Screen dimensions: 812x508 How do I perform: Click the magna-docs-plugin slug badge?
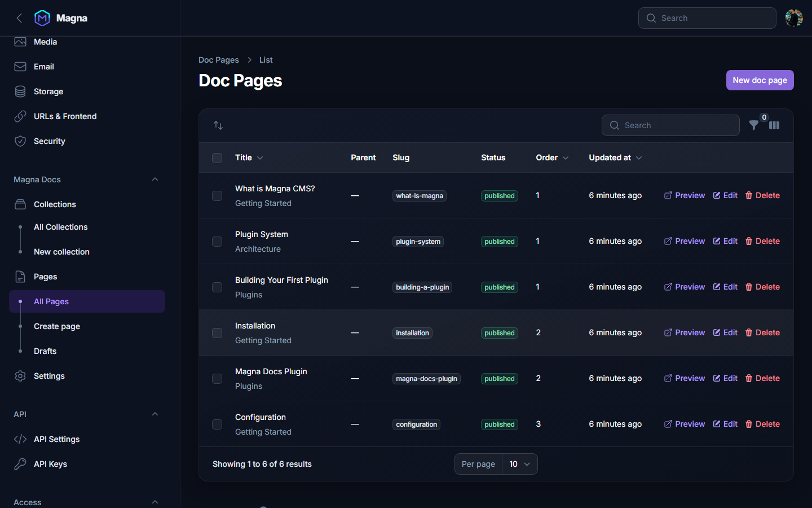tap(426, 379)
